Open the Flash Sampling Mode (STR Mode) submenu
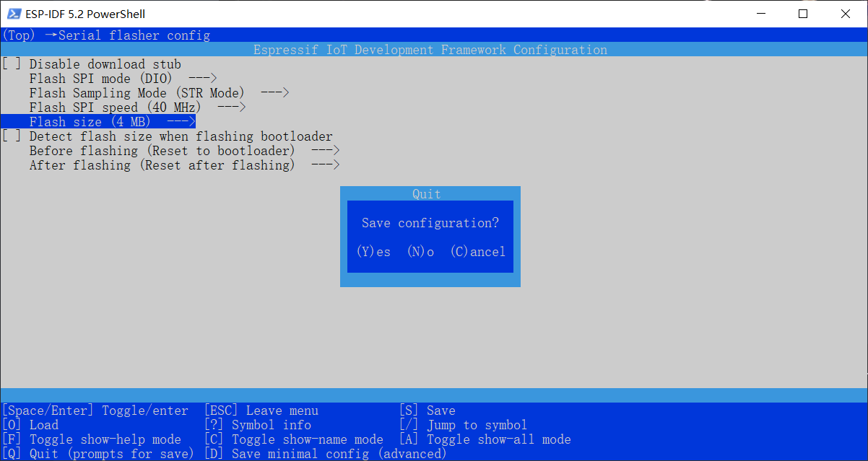This screenshot has height=461, width=868. tap(159, 93)
